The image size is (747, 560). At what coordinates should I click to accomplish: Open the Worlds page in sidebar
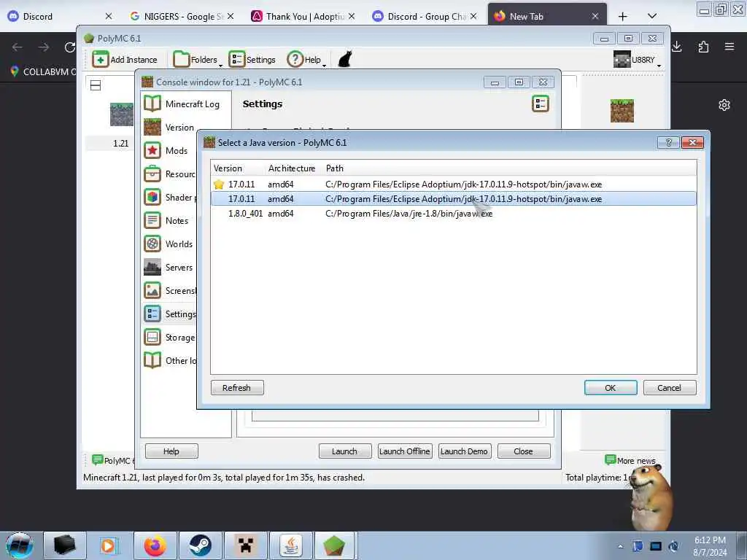(169, 244)
